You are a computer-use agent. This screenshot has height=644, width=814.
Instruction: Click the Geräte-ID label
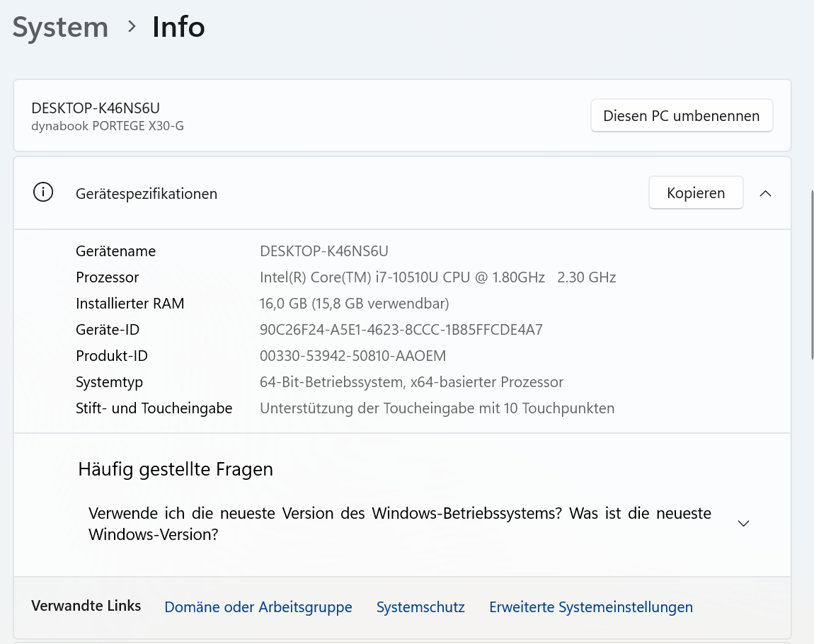click(108, 330)
